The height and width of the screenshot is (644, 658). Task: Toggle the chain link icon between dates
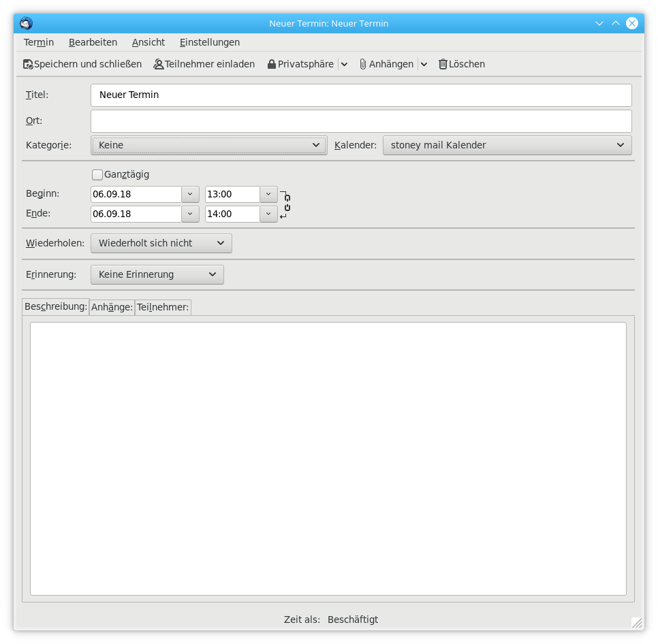coord(287,202)
